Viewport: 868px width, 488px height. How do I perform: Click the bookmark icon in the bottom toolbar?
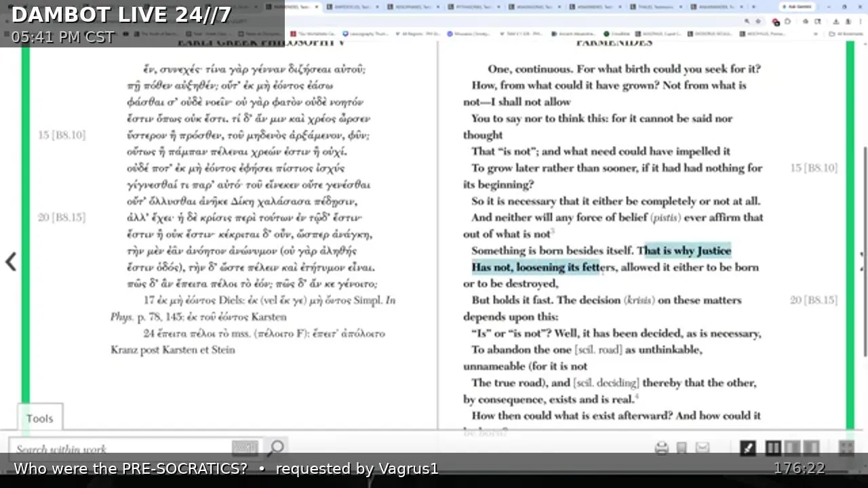(x=682, y=448)
